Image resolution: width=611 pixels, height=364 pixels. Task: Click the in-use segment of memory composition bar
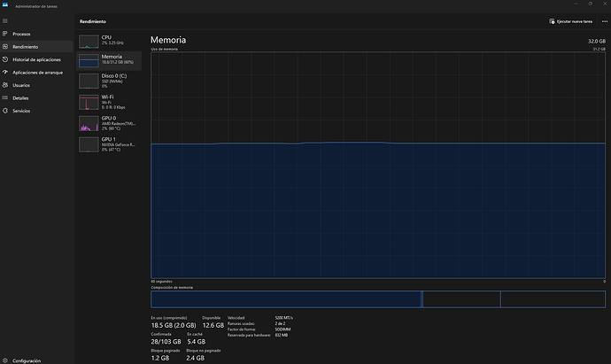coord(286,299)
